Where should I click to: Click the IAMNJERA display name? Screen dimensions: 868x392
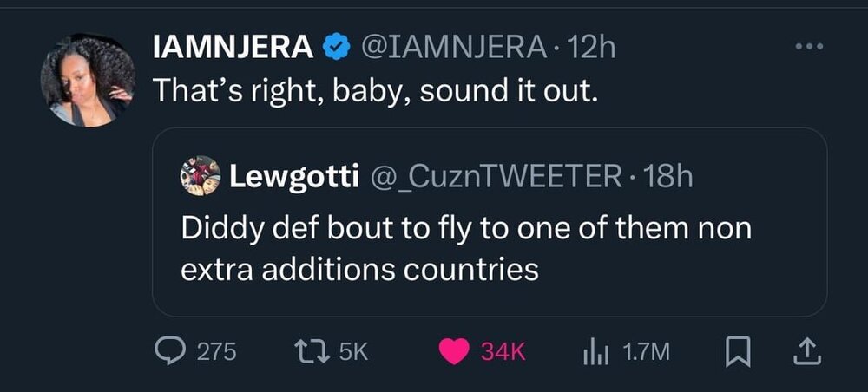[x=233, y=48]
